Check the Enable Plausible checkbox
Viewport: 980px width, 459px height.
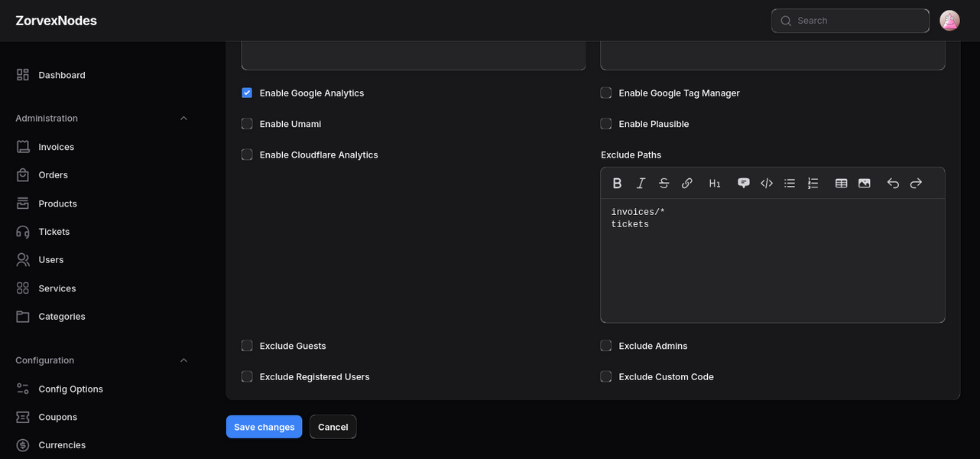(606, 123)
